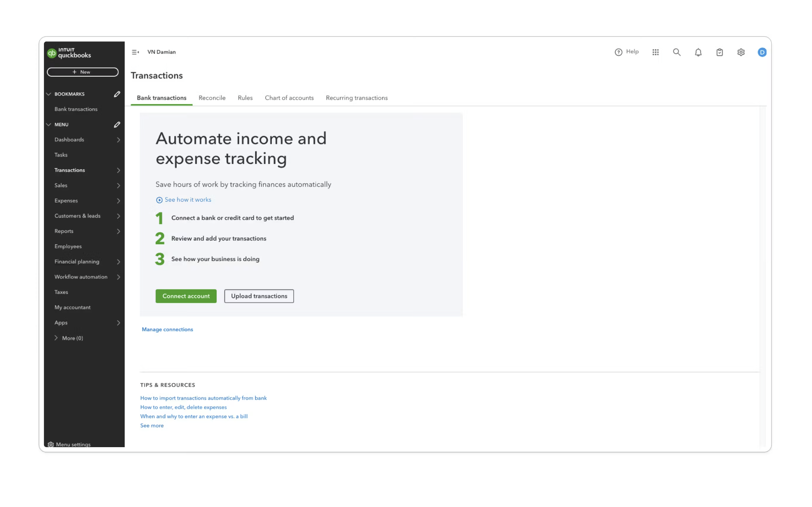Click the Transactions page heading
Image resolution: width=812 pixels, height=507 pixels.
[157, 75]
